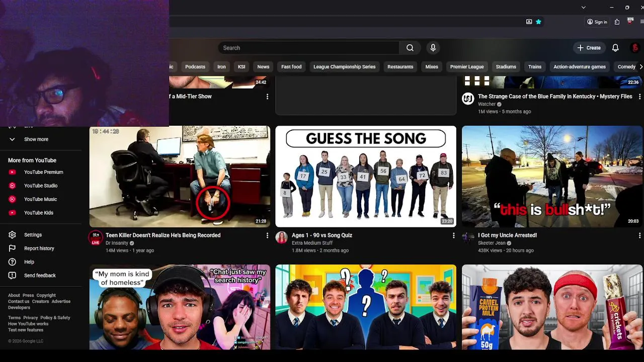The width and height of the screenshot is (644, 362).
Task: Open 'Strange Case of the Blue Family' title
Action: [555, 97]
